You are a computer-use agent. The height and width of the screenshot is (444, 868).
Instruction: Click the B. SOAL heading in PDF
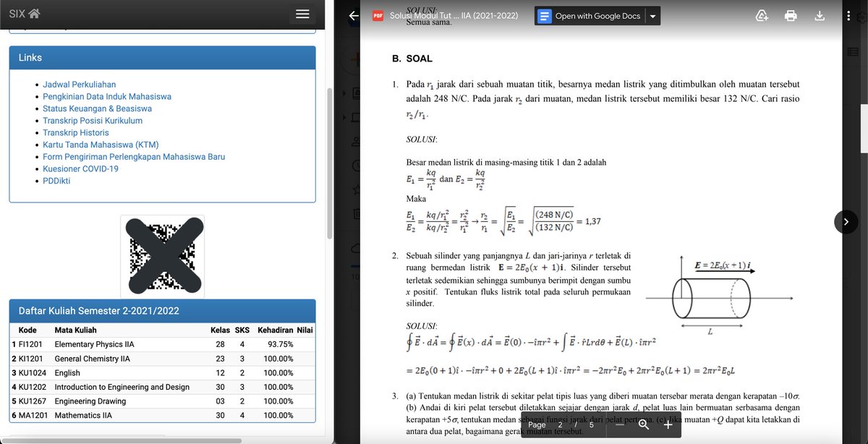click(412, 59)
